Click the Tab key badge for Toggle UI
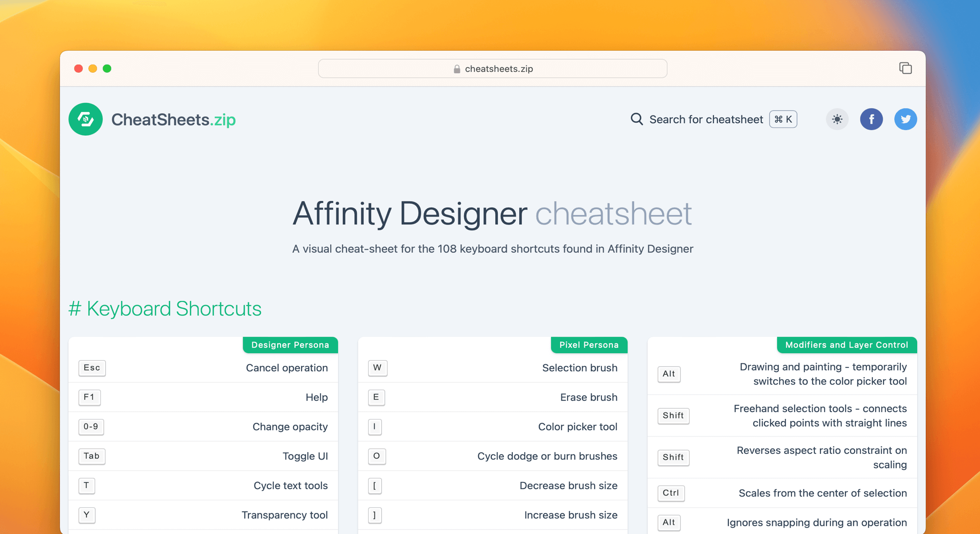This screenshot has width=980, height=534. 92,456
